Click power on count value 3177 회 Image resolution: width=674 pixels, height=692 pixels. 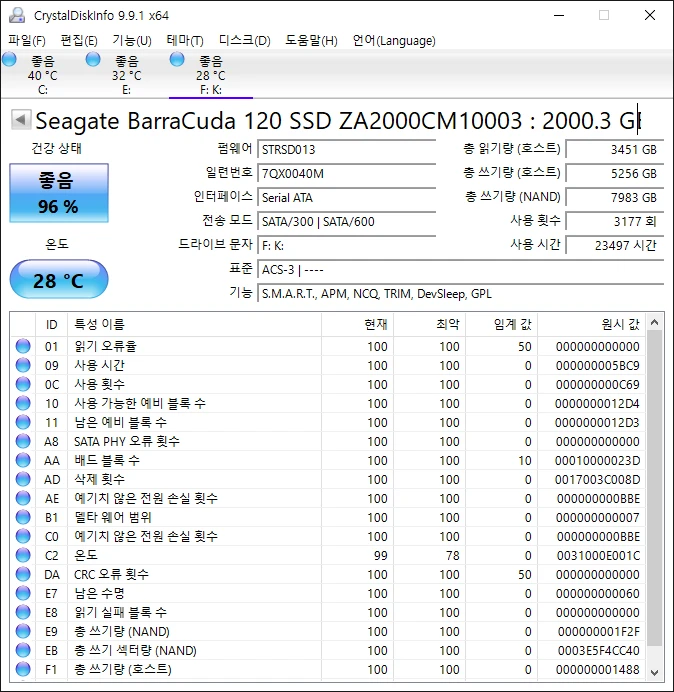pyautogui.click(x=614, y=221)
